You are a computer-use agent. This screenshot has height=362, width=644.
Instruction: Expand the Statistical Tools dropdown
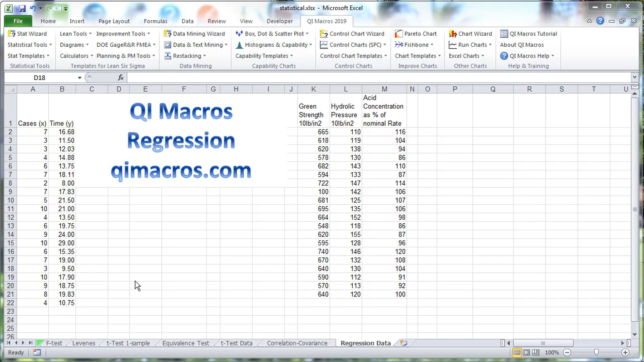(x=30, y=45)
